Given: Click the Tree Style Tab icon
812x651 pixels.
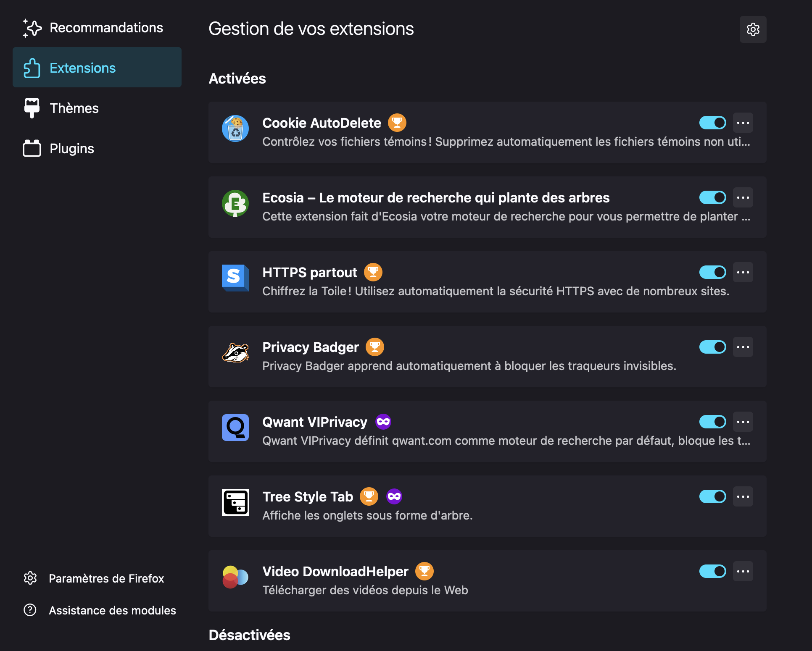Looking at the screenshot, I should pos(235,502).
